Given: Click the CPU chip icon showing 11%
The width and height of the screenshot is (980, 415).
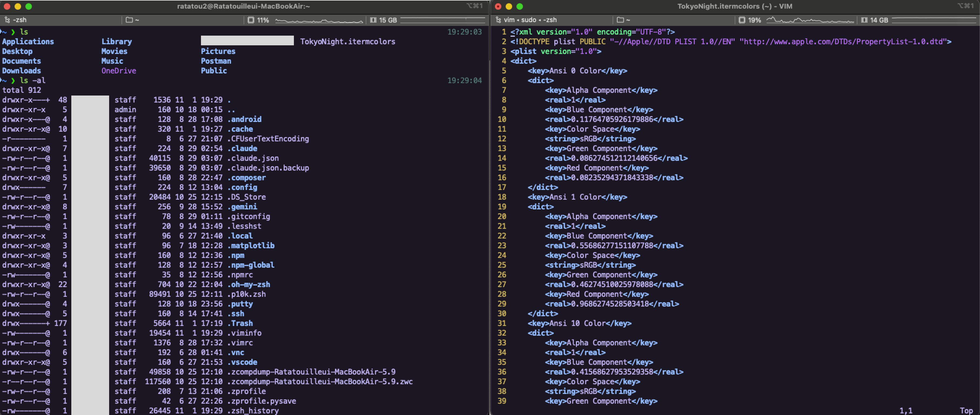Looking at the screenshot, I should point(251,20).
